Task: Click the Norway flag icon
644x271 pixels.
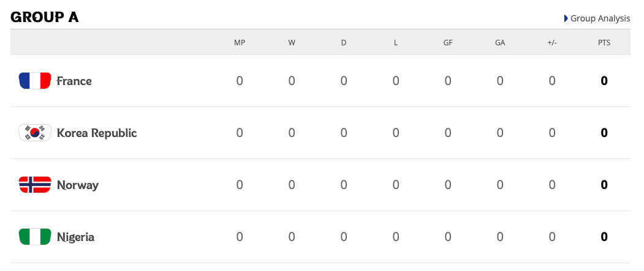Action: click(x=35, y=185)
